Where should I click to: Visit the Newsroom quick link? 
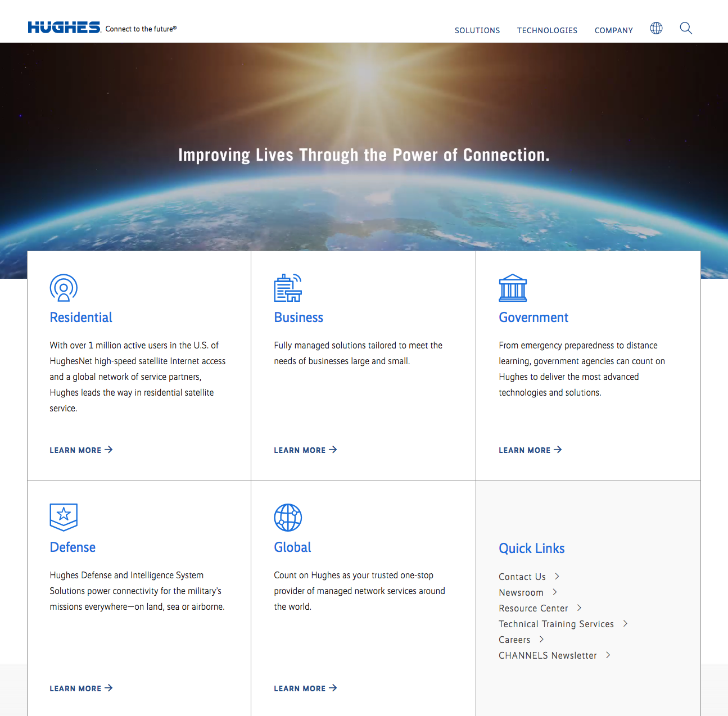tap(521, 592)
